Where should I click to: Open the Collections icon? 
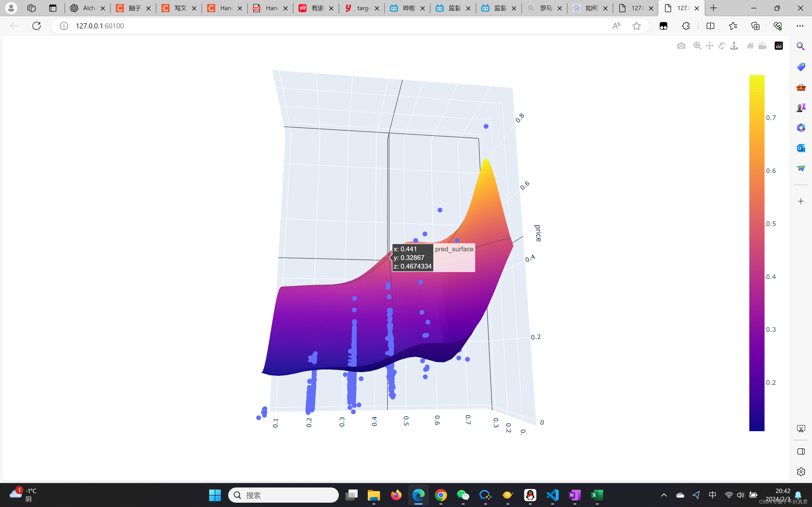coord(755,26)
